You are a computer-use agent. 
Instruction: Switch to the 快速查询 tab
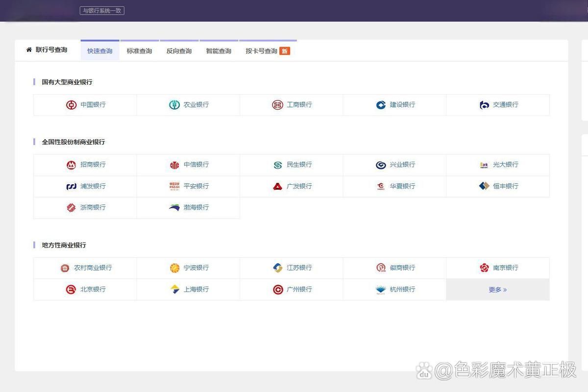100,51
